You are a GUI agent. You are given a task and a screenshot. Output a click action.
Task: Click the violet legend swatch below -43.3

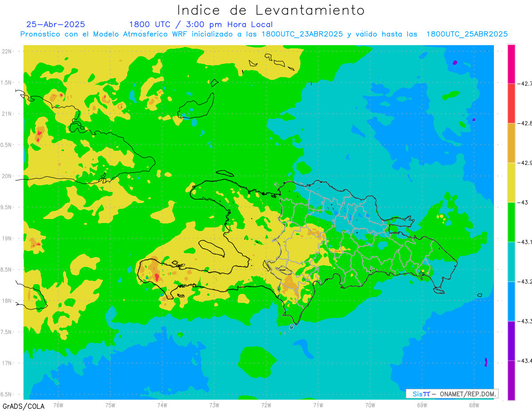[x=511, y=341]
